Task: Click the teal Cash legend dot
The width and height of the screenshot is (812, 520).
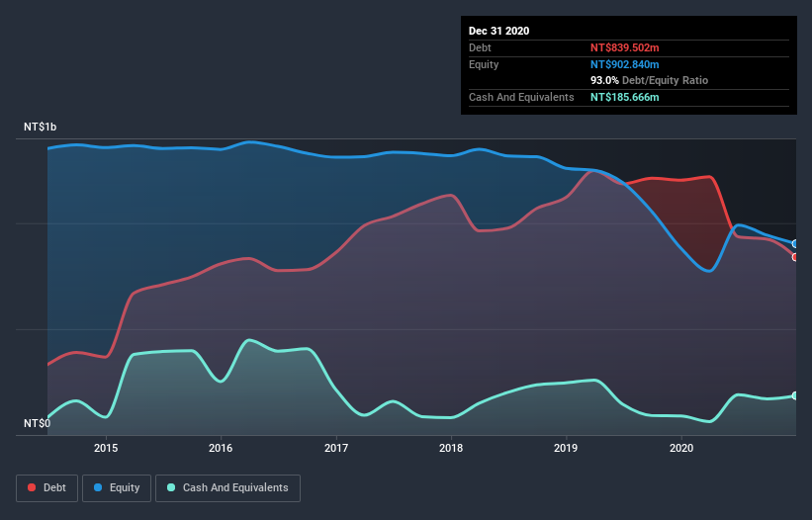Action: tap(171, 487)
